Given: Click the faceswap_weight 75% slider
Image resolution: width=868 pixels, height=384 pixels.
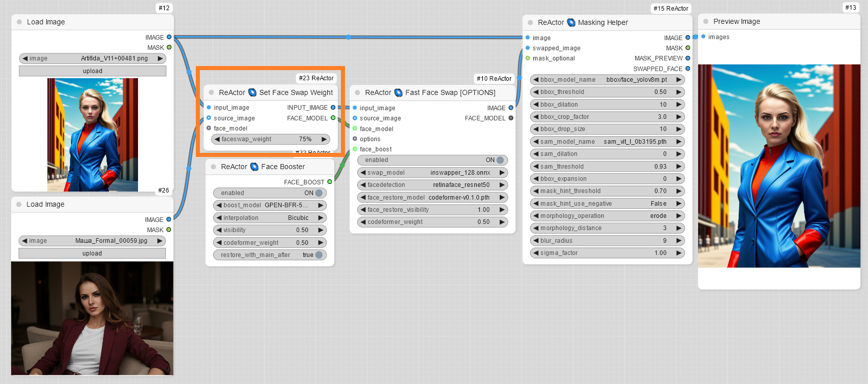Looking at the screenshot, I should point(270,139).
